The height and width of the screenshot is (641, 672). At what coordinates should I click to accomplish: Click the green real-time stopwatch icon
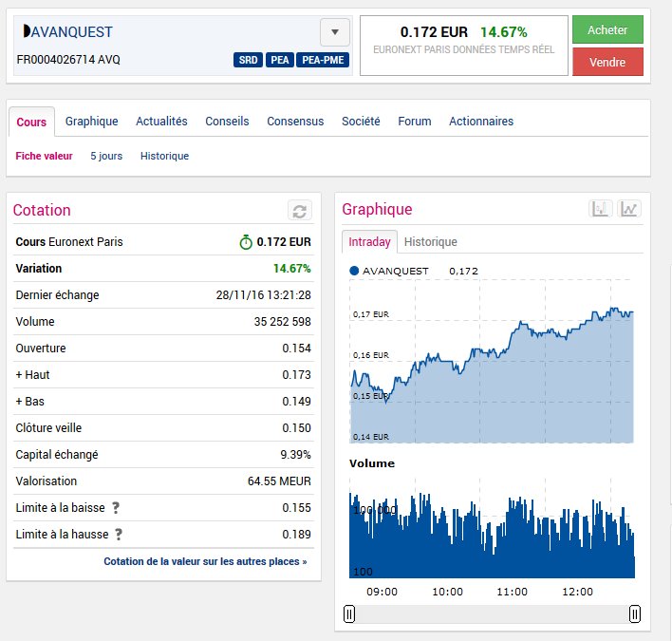point(246,242)
